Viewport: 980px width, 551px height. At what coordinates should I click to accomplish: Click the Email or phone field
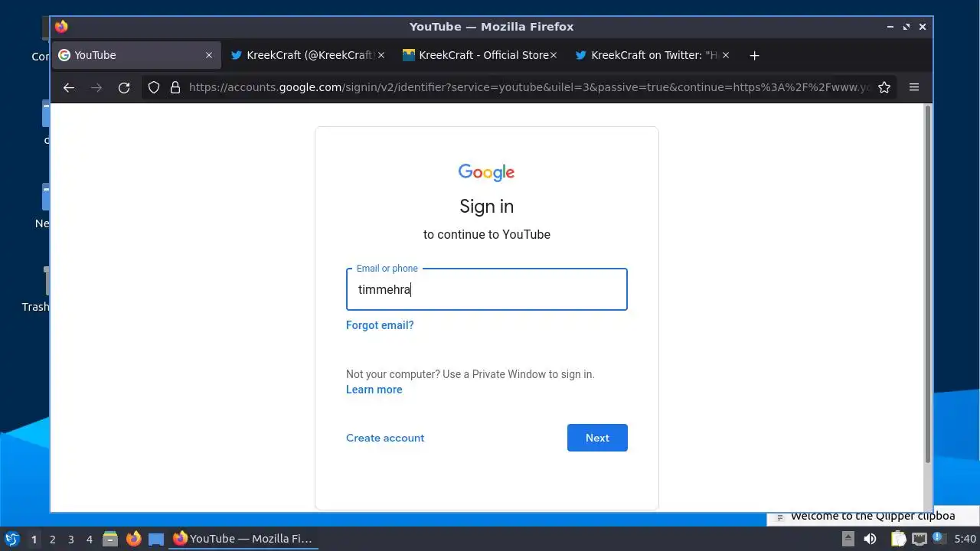487,289
